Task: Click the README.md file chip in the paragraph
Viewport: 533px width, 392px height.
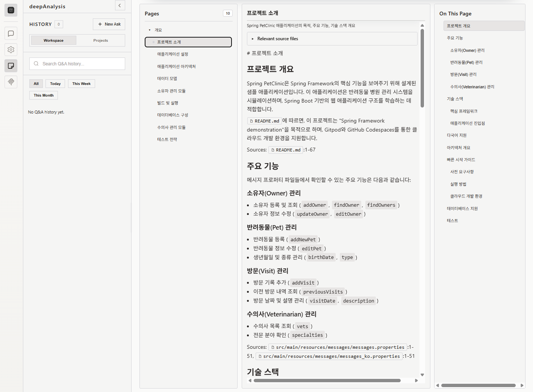Action: (x=265, y=121)
